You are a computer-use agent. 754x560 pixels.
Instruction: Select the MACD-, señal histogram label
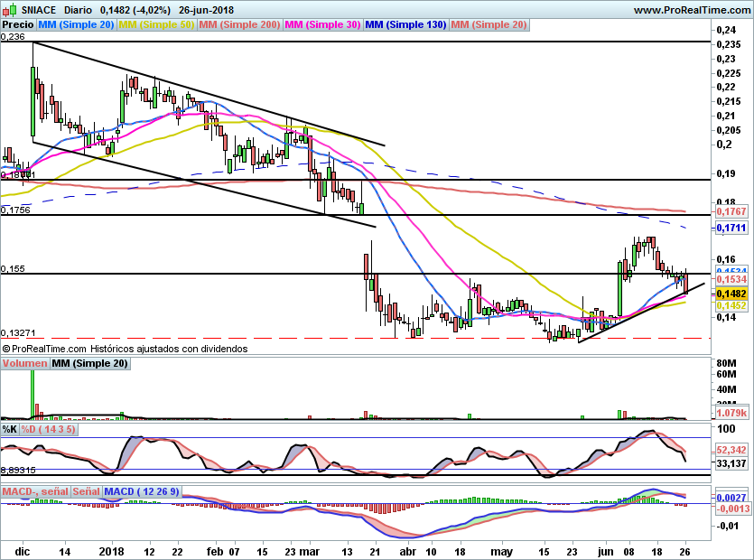tap(35, 491)
